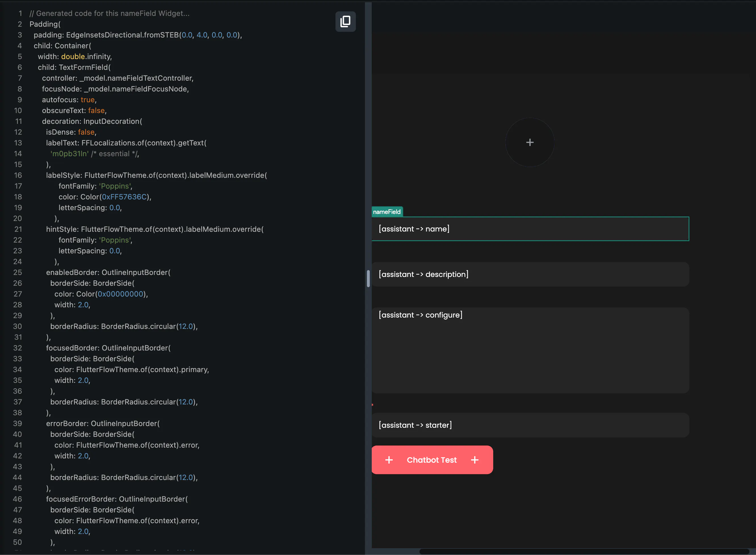Click the 0xFF57636C color value in code
The image size is (756, 555).
124,197
